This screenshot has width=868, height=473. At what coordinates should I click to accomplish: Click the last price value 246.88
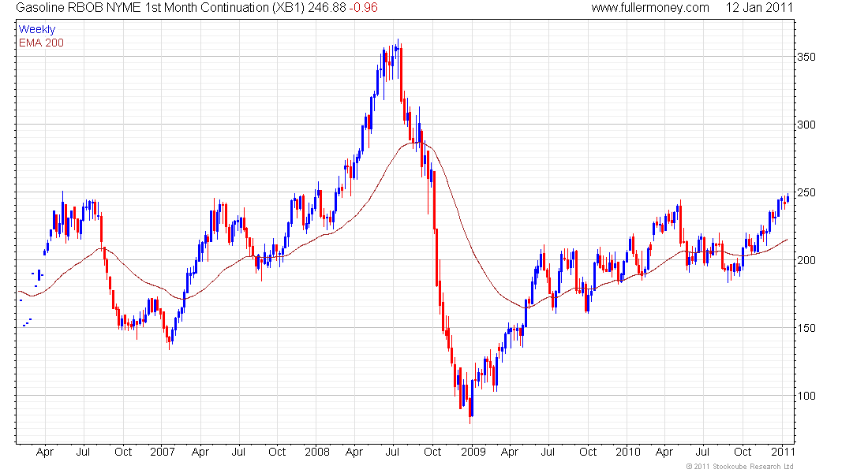coord(327,8)
